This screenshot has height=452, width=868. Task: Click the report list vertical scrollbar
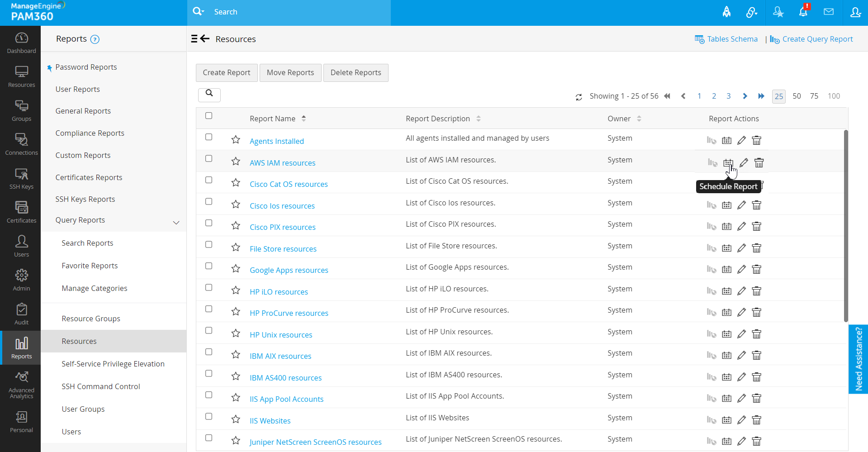pos(845,225)
